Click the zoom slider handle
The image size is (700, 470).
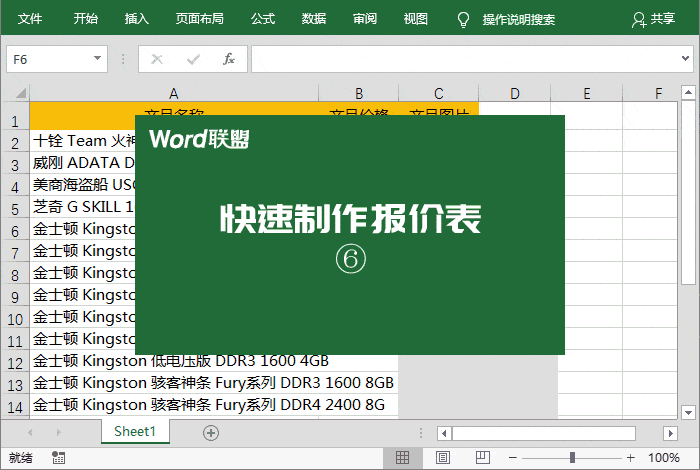pyautogui.click(x=572, y=458)
